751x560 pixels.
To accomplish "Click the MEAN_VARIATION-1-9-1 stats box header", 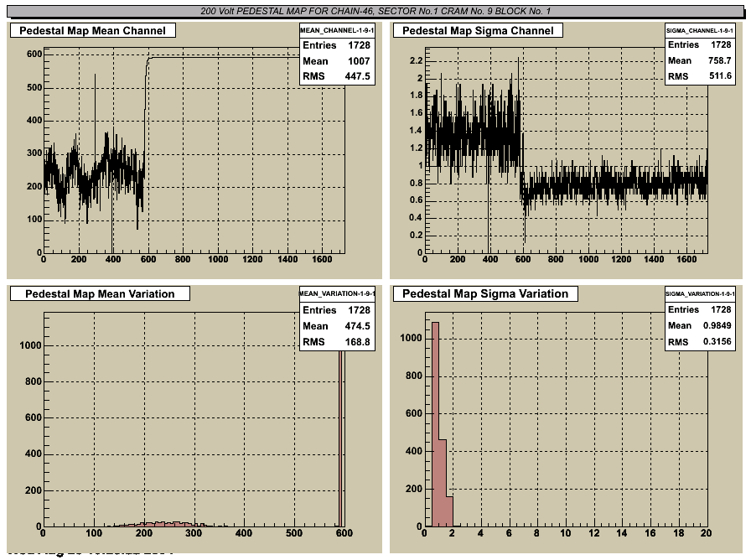I will [337, 293].
